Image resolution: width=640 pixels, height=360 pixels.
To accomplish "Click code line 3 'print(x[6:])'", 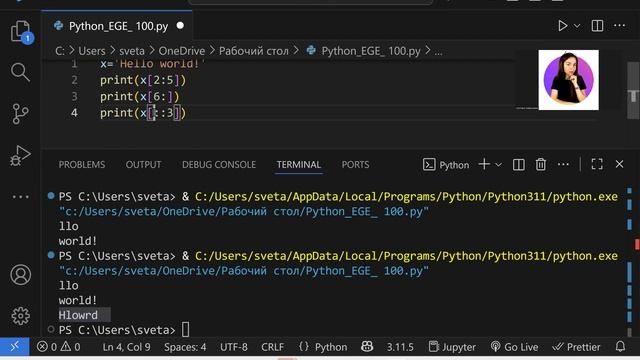I will 140,96.
